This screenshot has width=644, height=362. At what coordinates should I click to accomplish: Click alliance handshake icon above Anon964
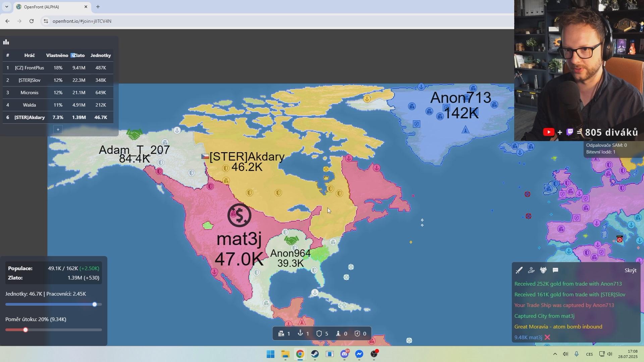pyautogui.click(x=291, y=240)
